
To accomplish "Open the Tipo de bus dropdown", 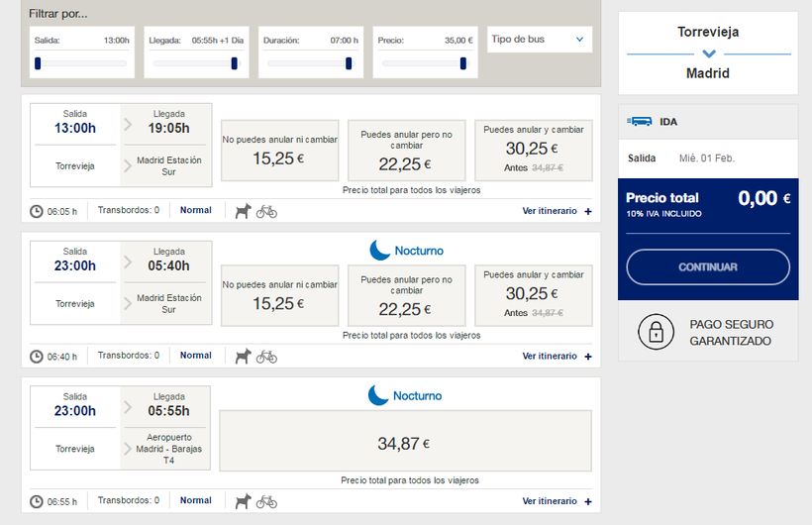I will click(x=540, y=40).
